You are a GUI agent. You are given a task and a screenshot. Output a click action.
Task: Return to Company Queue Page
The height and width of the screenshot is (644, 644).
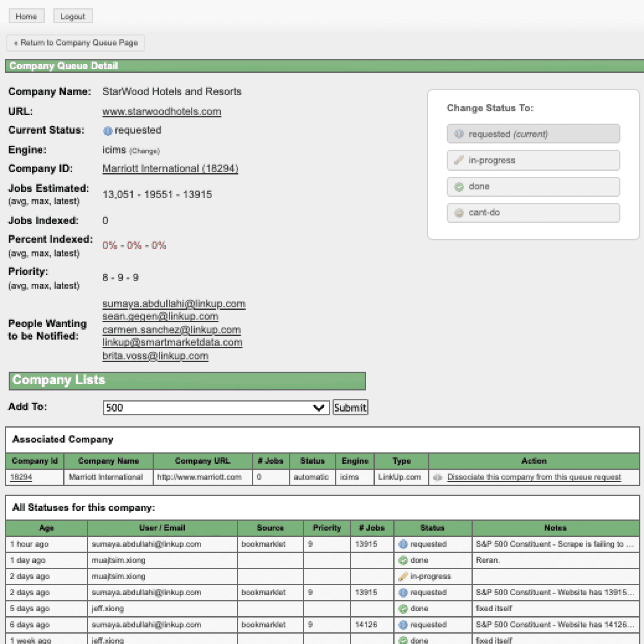(x=76, y=43)
